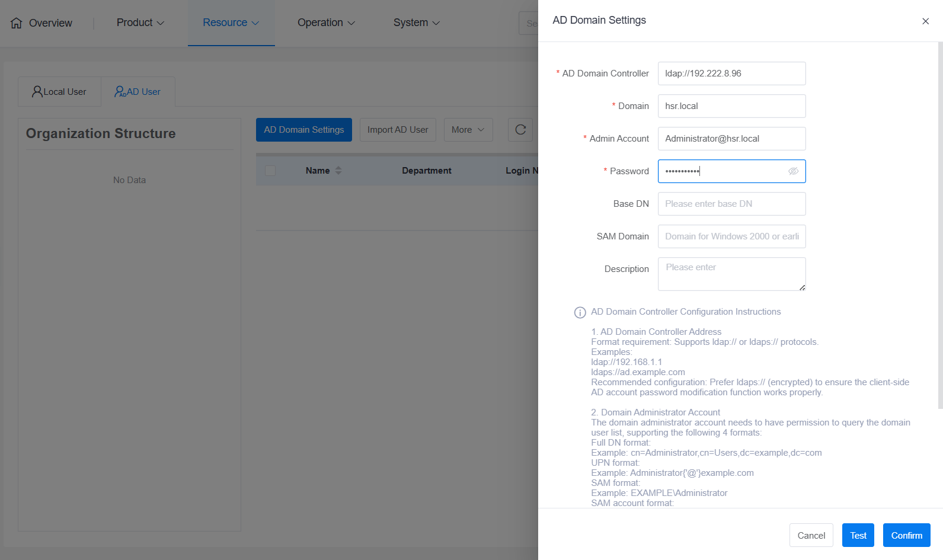Screen dimensions: 943x560
Task: Click the Local User person icon
Action: tap(37, 92)
